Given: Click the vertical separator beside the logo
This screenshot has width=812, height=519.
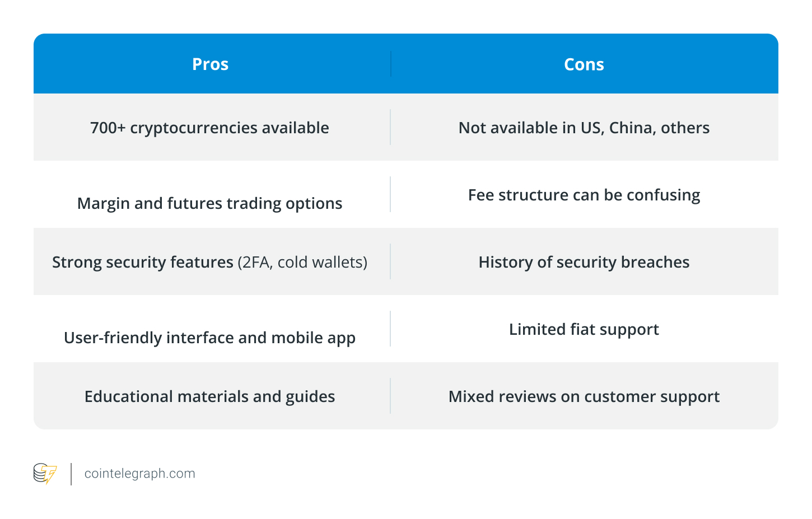Looking at the screenshot, I should [71, 474].
